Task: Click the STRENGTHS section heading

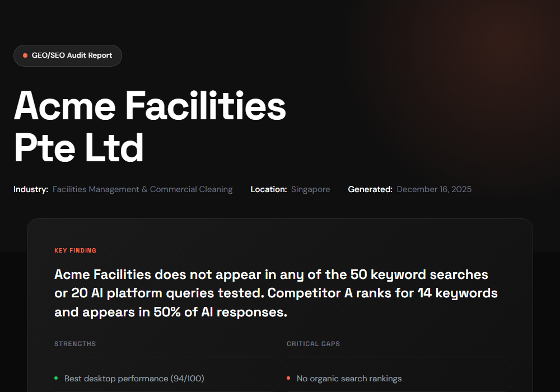Action: tap(75, 344)
